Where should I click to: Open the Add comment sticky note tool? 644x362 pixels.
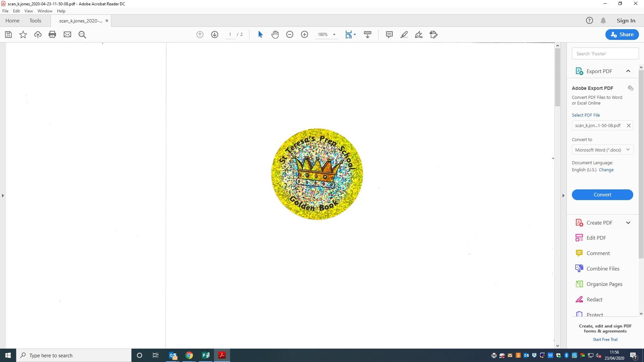(389, 35)
